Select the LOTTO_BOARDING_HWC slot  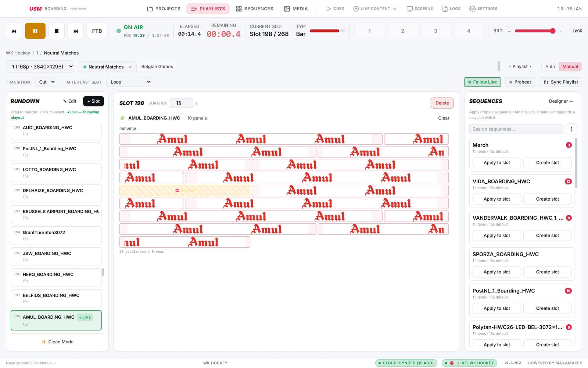(56, 173)
